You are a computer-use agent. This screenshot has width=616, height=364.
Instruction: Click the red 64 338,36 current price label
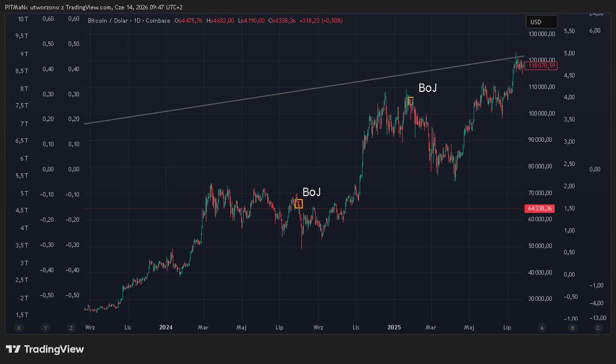click(x=540, y=208)
